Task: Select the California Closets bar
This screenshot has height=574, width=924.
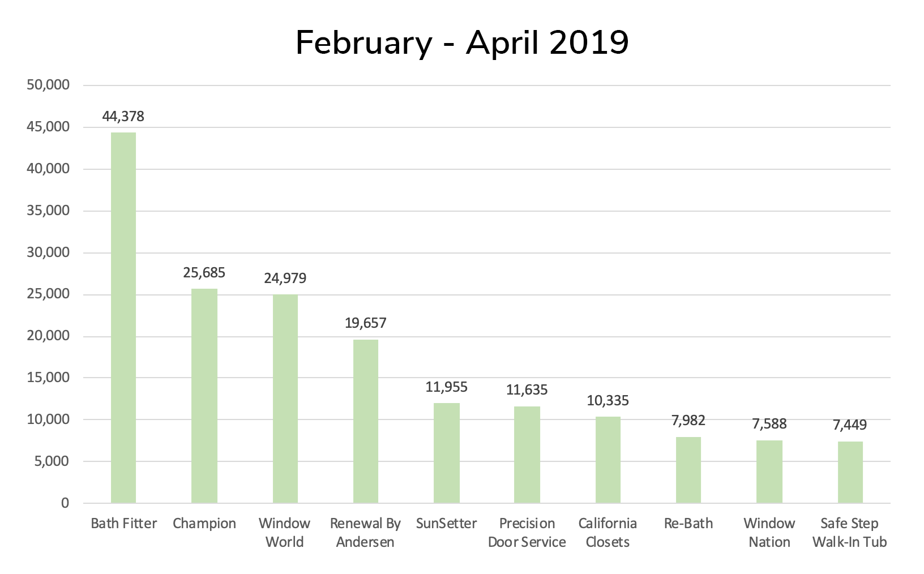Action: pos(608,460)
